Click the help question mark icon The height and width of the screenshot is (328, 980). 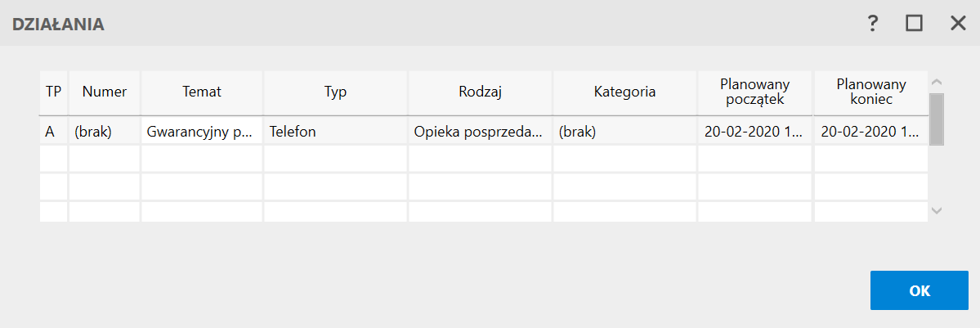coord(873,24)
